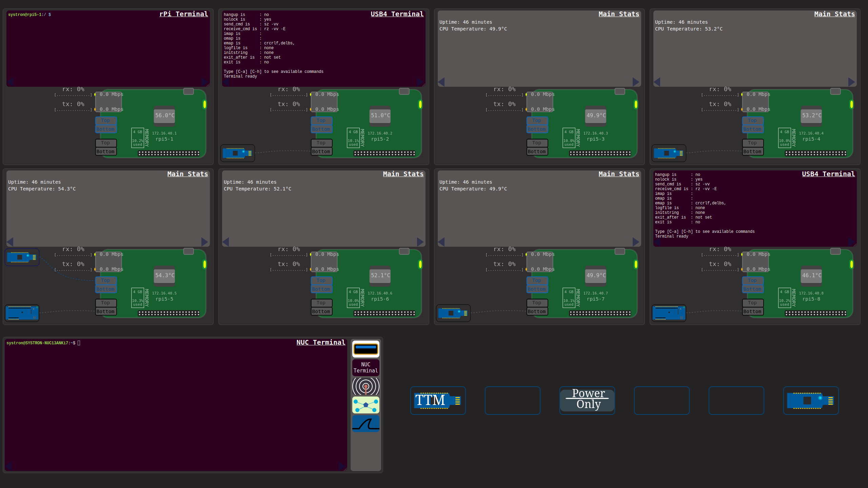
Task: Focus the NUC terminal command prompt
Action: (x=43, y=343)
